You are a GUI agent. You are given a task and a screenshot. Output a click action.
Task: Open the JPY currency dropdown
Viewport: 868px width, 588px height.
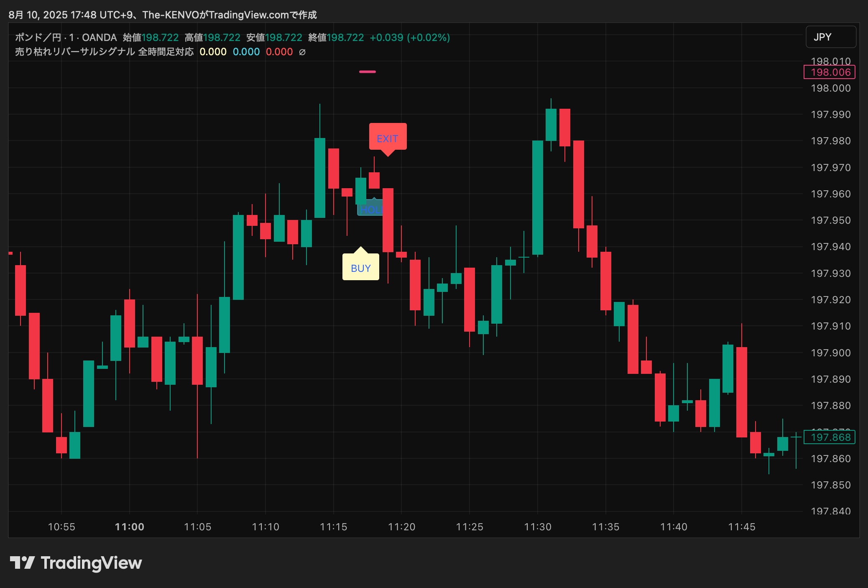[830, 37]
